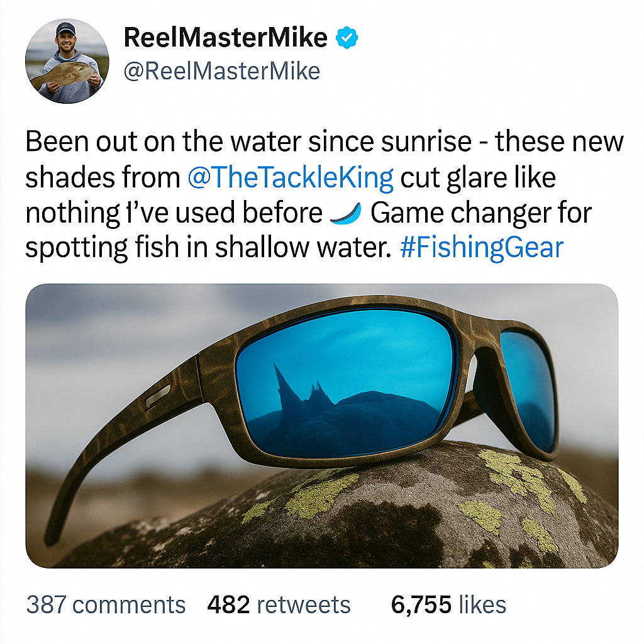Click the fish held in profile photo

tap(63, 74)
